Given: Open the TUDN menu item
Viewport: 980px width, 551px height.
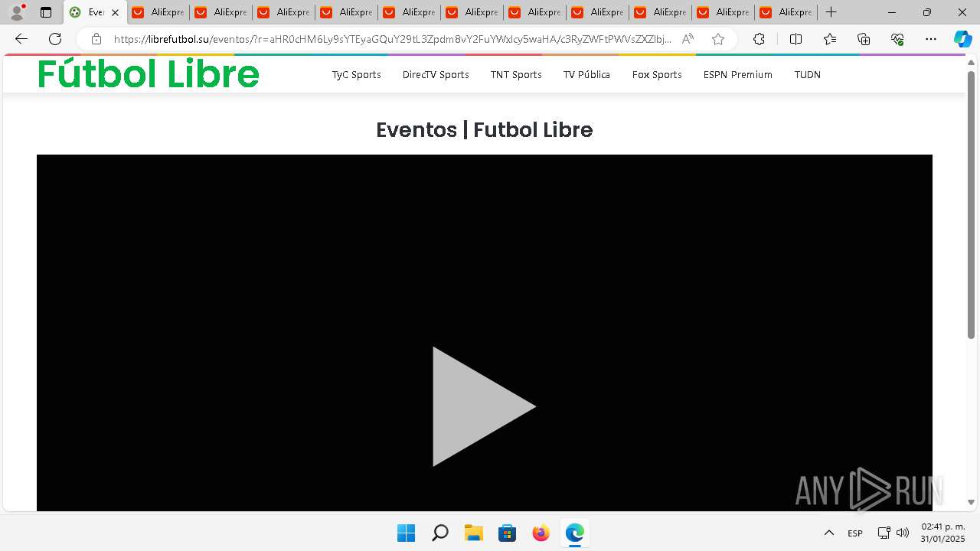Looking at the screenshot, I should click(807, 75).
